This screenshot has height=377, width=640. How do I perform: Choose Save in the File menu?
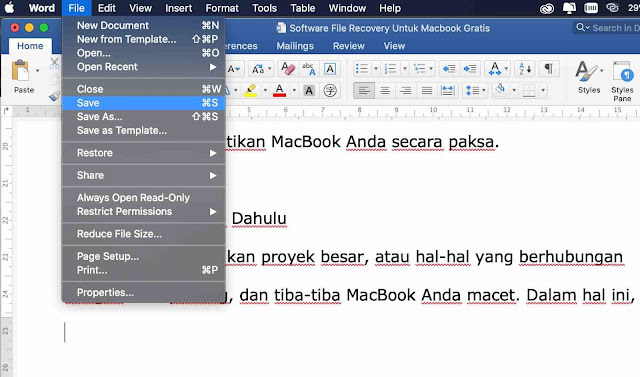pos(144,103)
